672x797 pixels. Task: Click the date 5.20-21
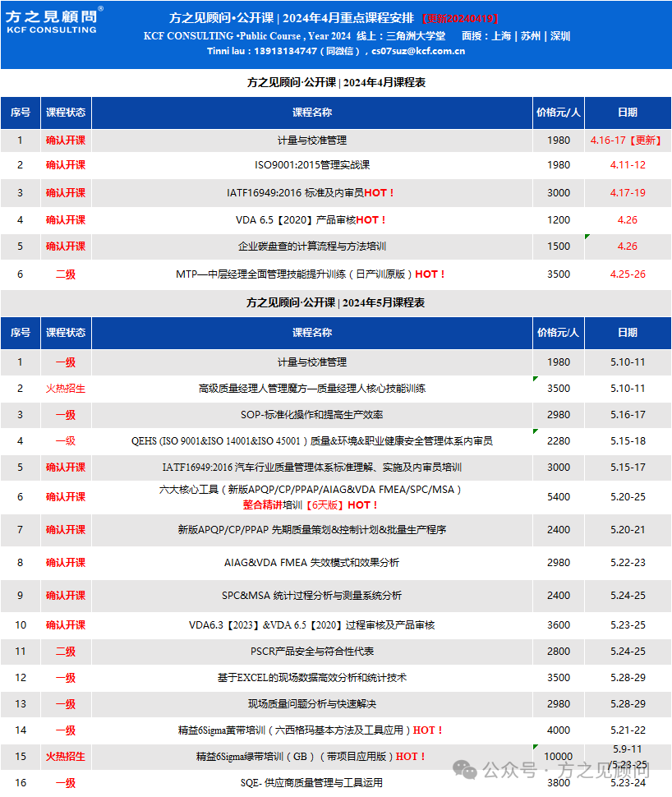tap(628, 530)
